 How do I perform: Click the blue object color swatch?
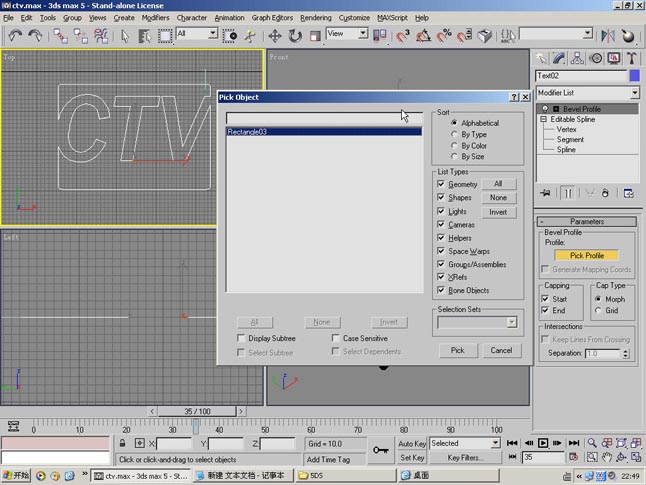[x=634, y=76]
